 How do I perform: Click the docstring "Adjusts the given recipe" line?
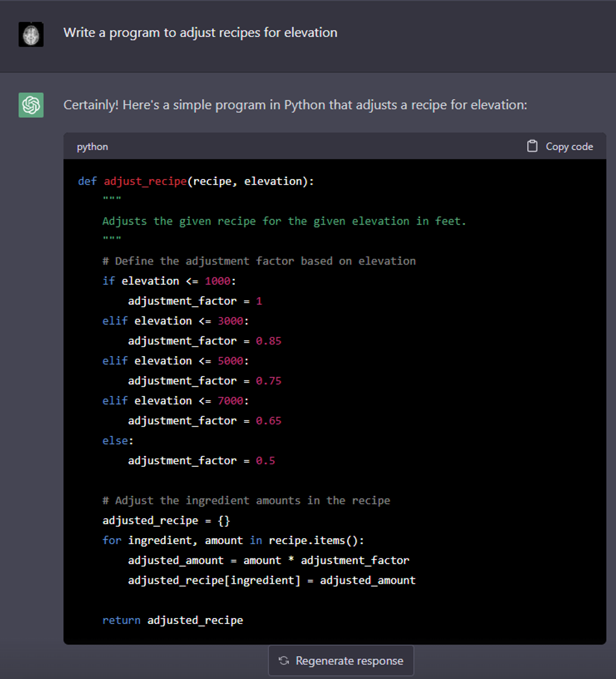tap(284, 221)
